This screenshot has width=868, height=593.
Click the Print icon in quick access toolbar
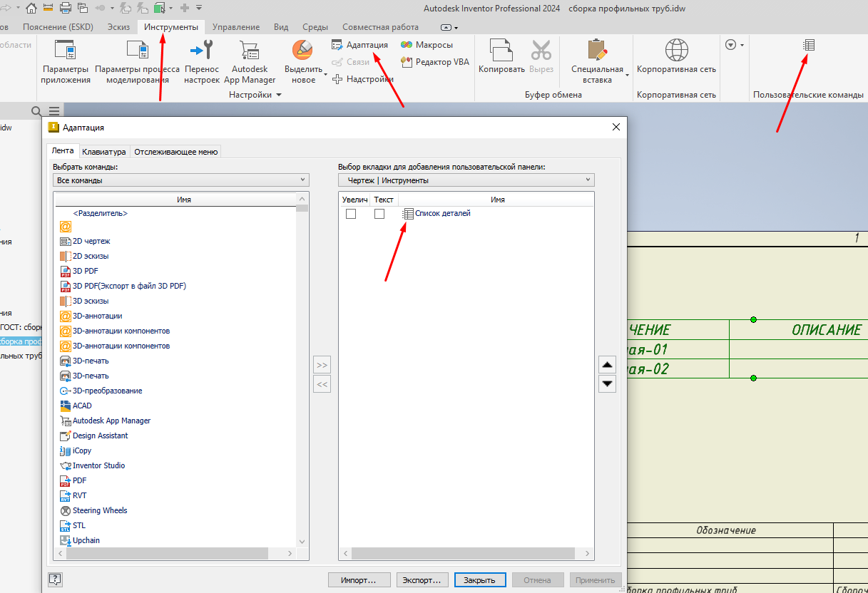coord(66,9)
